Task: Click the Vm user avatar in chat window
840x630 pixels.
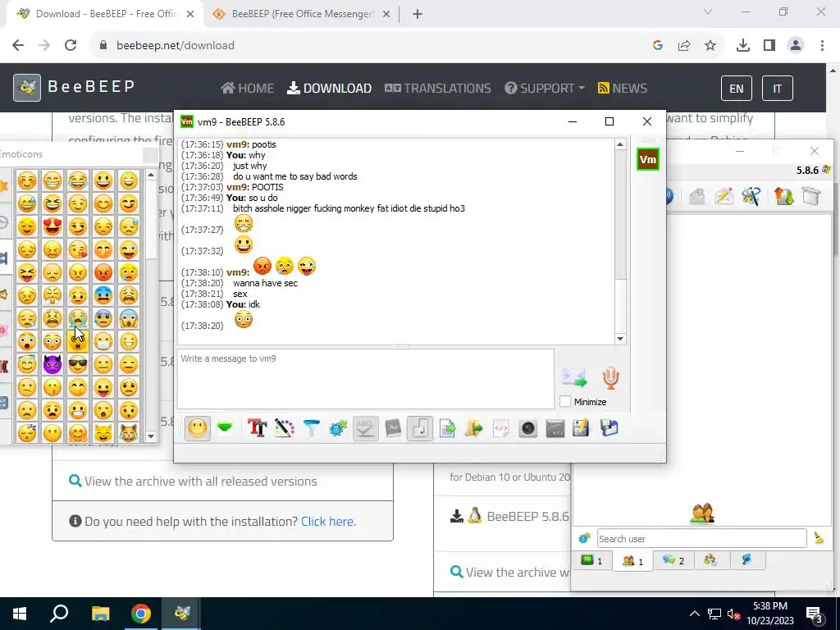Action: [648, 160]
